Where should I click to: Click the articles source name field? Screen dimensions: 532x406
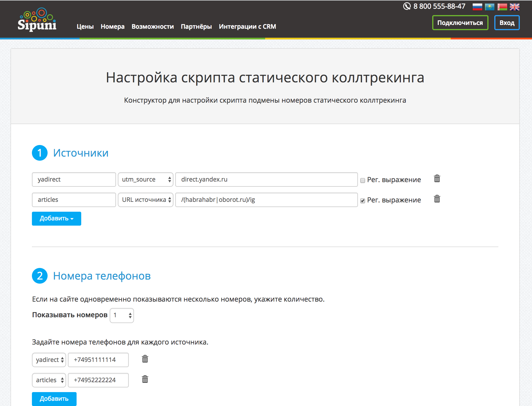pyautogui.click(x=74, y=200)
